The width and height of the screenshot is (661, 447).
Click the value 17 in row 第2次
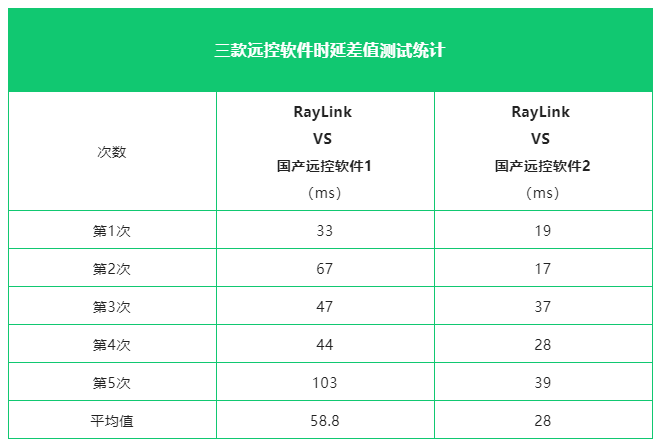click(543, 269)
